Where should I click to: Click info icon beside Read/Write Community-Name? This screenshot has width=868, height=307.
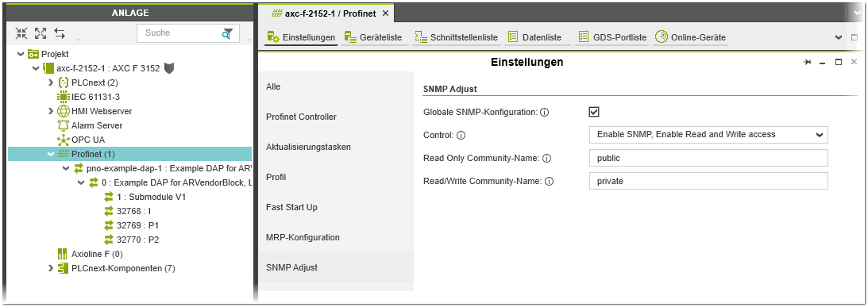point(550,182)
